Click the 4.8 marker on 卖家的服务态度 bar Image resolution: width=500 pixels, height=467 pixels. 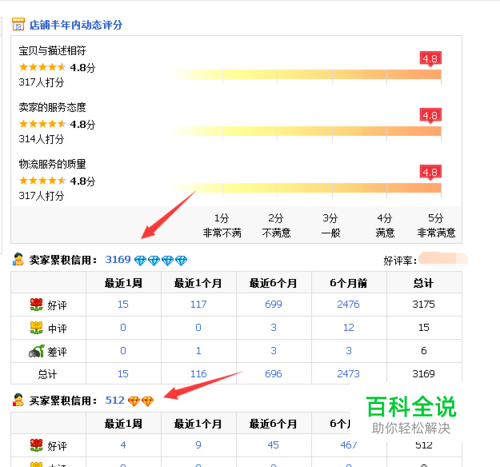pyautogui.click(x=430, y=116)
